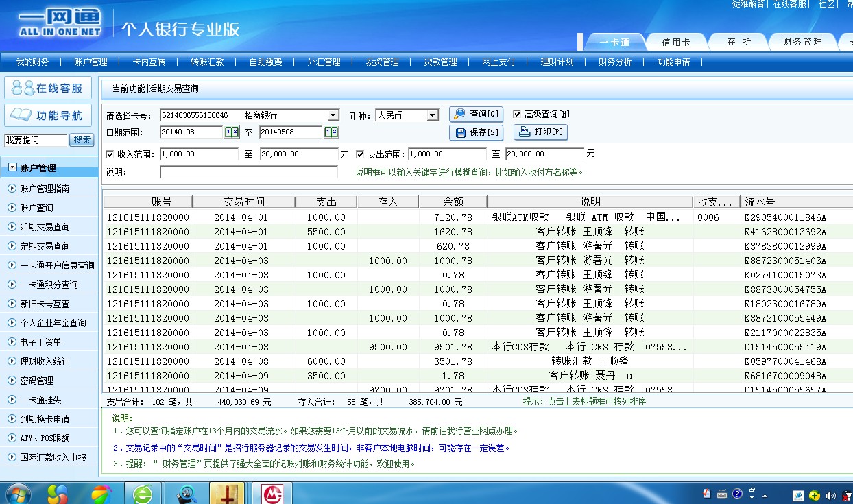Open the 转账汇款 menu
The width and height of the screenshot is (853, 504).
point(207,62)
